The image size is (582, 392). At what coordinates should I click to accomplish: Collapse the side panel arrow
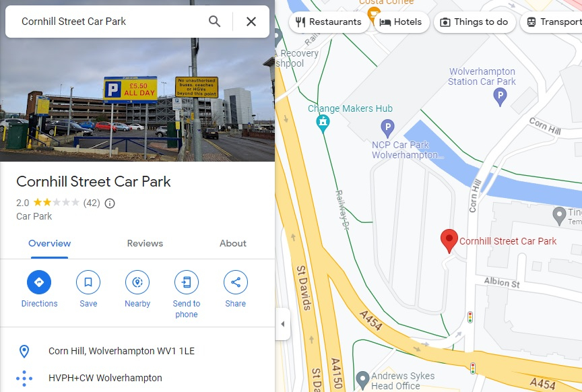pyautogui.click(x=282, y=324)
